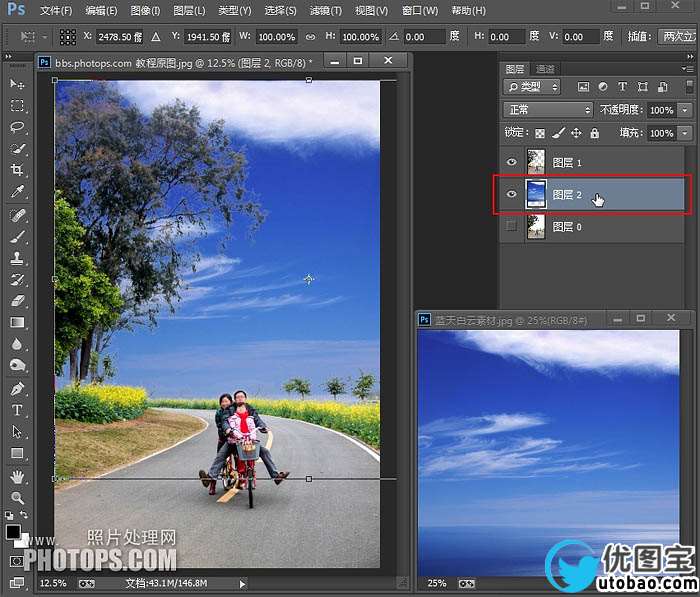Select the Hand tool
This screenshot has height=597, width=700.
pyautogui.click(x=17, y=477)
